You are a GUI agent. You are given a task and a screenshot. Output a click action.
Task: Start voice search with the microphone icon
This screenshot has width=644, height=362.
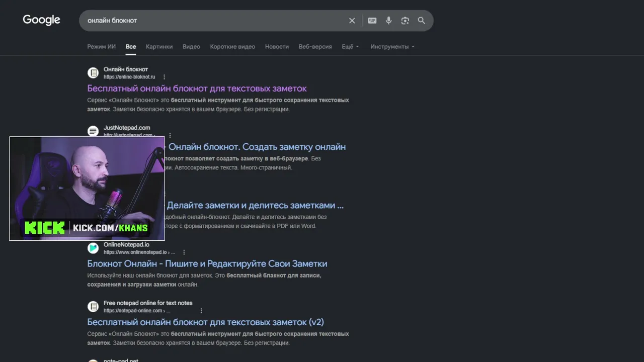point(388,21)
